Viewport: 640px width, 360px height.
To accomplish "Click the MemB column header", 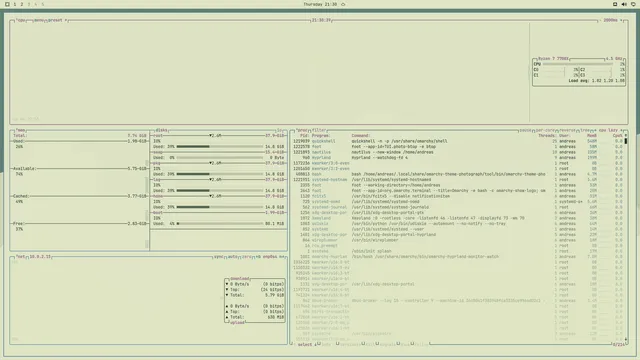I will click(x=591, y=136).
